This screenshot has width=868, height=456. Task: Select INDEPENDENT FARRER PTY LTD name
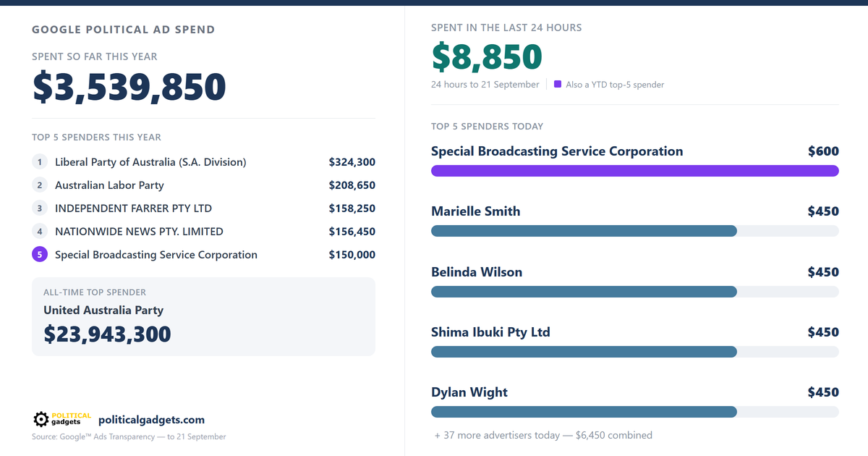click(133, 208)
